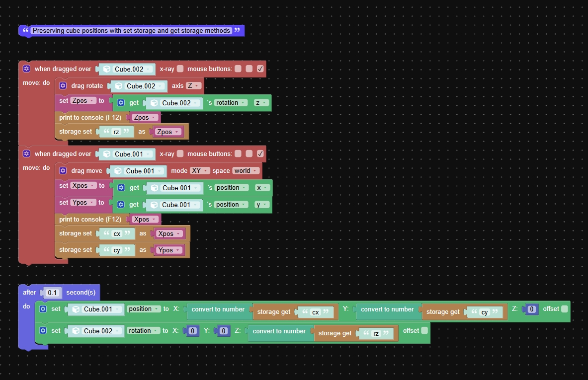
Task: Click the 0.1 seconds value field
Action: click(52, 293)
